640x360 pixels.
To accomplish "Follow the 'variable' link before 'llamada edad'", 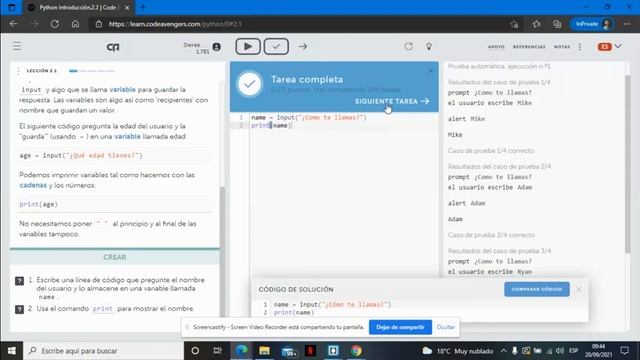I will point(127,136).
